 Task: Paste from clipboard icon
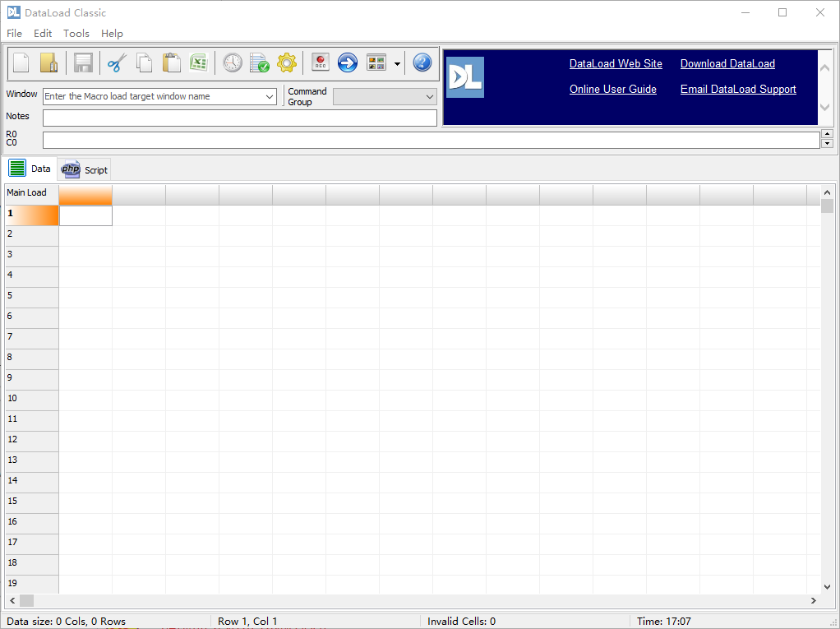tap(172, 62)
